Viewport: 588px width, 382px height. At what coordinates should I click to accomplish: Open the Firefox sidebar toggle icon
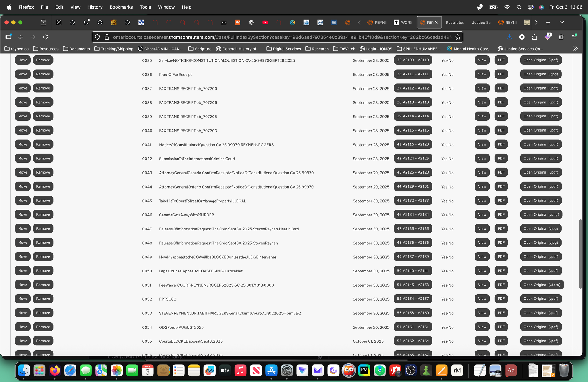pyautogui.click(x=8, y=37)
